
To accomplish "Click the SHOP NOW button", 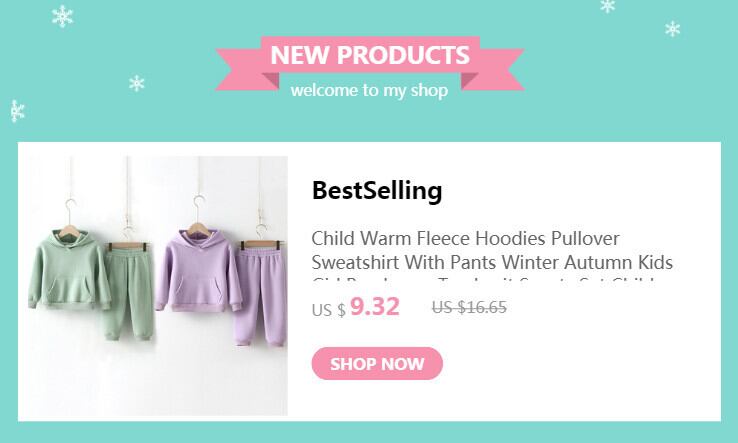I will pos(377,363).
